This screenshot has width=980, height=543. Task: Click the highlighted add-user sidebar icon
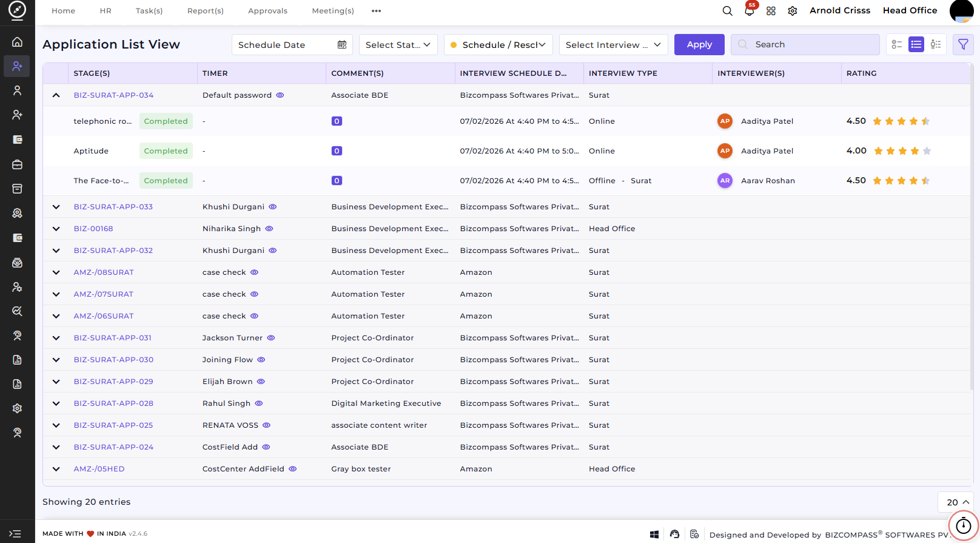(x=17, y=66)
